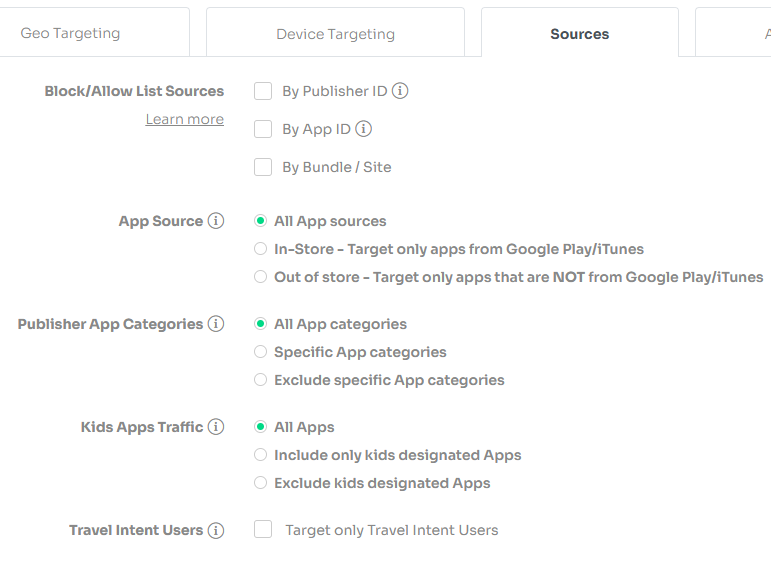Open info icon next to By Publisher ID
The width and height of the screenshot is (771, 563).
coord(400,91)
